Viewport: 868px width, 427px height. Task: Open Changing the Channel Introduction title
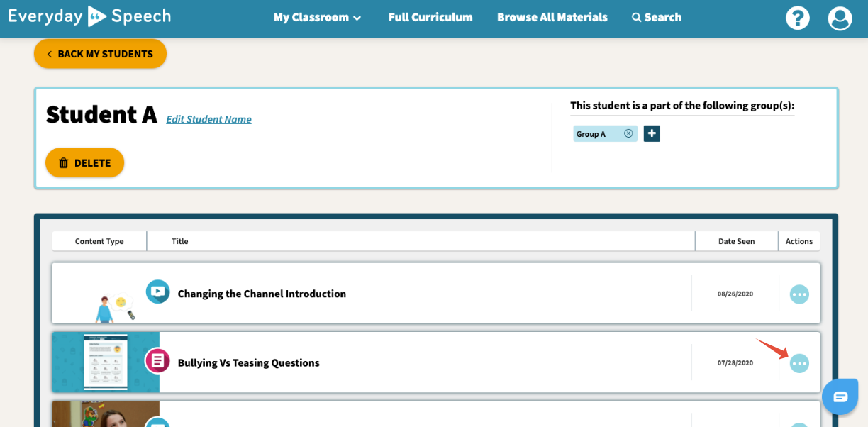pos(262,294)
